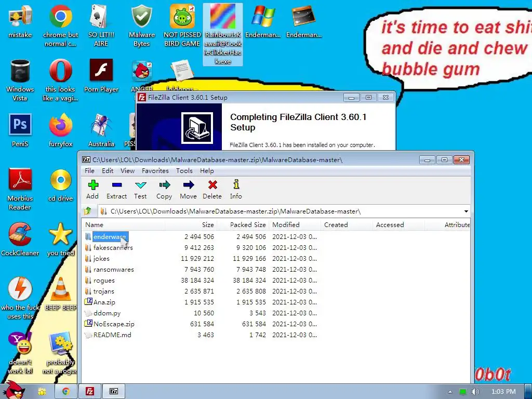Viewport: 532px width, 399px height.
Task: Choose the Move toolbar icon
Action: [x=188, y=189]
